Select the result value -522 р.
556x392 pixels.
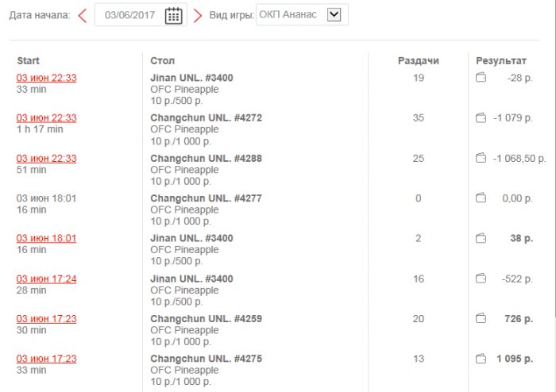517,279
